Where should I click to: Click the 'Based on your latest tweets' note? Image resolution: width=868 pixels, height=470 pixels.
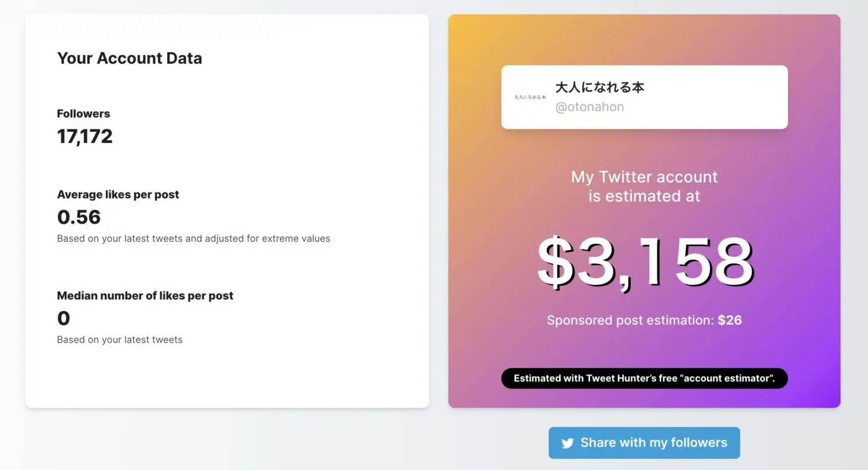tap(119, 340)
